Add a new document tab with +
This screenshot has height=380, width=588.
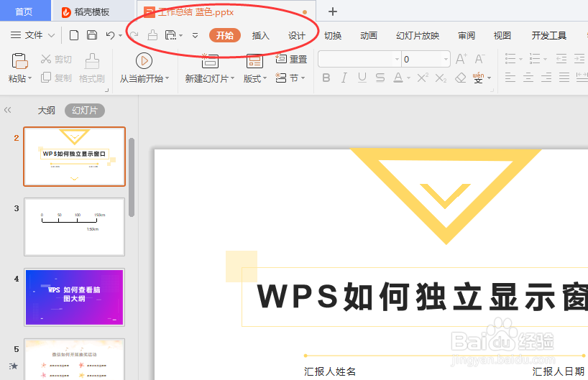333,11
